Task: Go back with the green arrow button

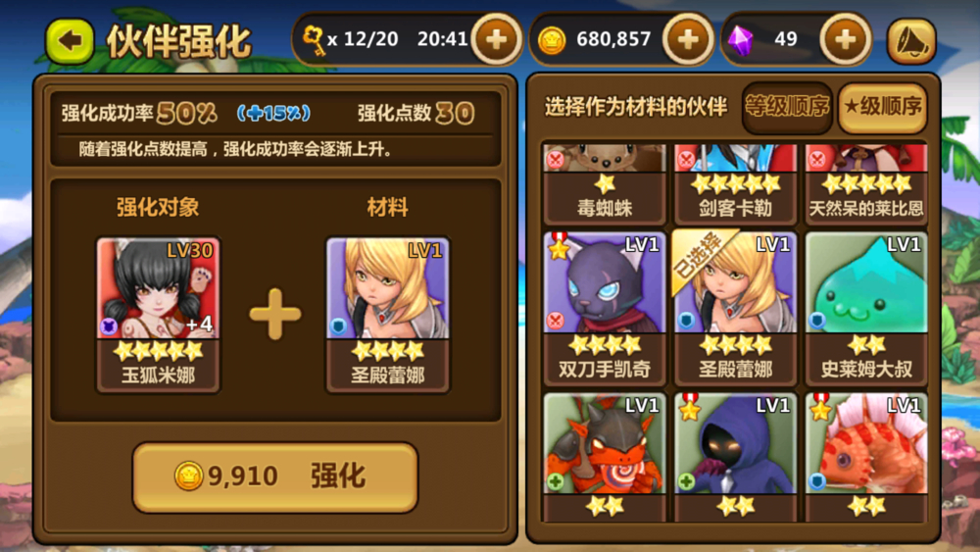Action: (x=70, y=41)
